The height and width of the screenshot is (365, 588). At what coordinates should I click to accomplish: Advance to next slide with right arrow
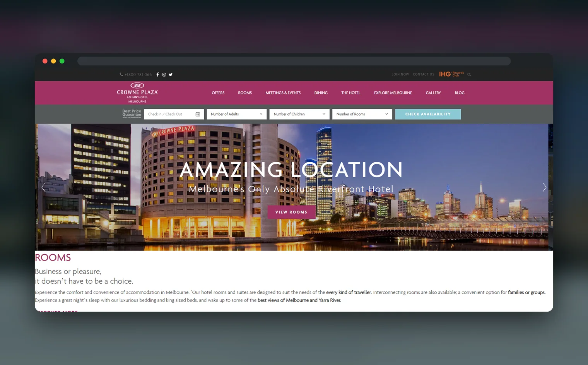(544, 187)
